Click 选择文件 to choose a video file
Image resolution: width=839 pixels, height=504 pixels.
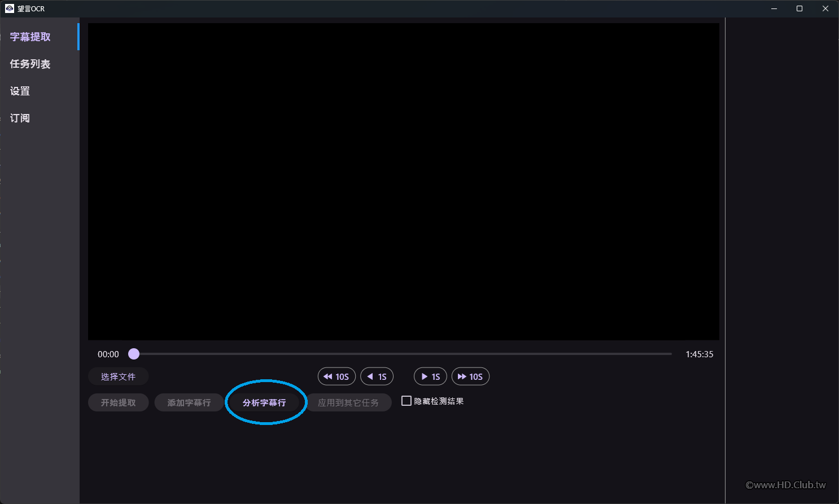point(118,376)
